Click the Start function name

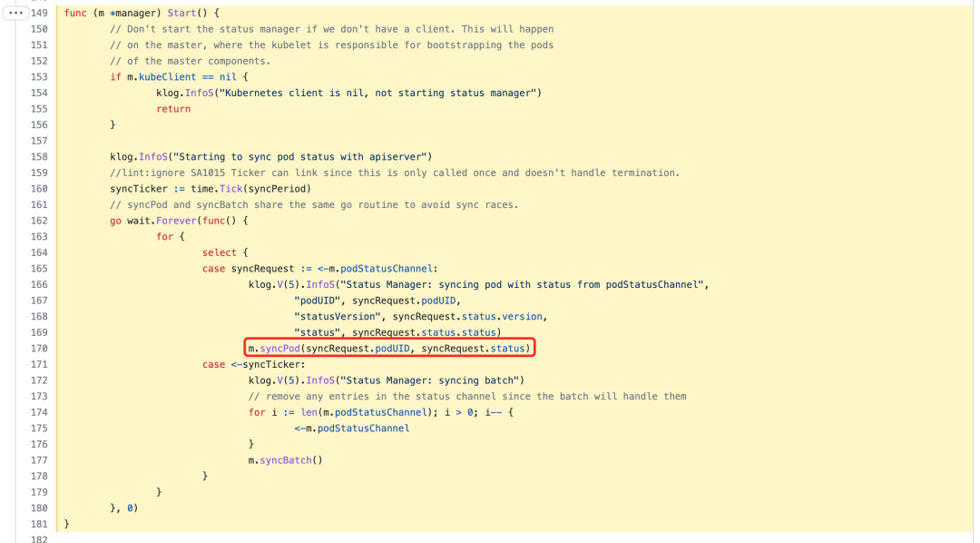(181, 13)
